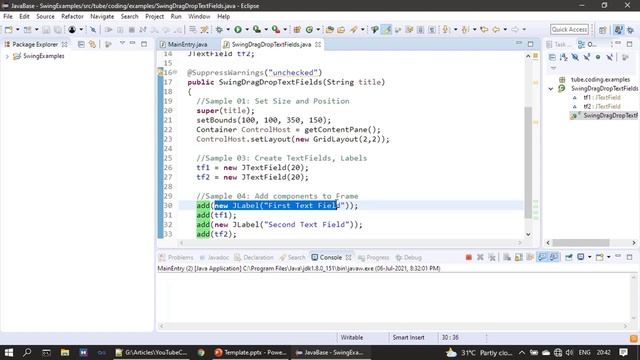The image size is (640, 360).
Task: Switch to the Javadoc tab
Action: [x=214, y=257]
